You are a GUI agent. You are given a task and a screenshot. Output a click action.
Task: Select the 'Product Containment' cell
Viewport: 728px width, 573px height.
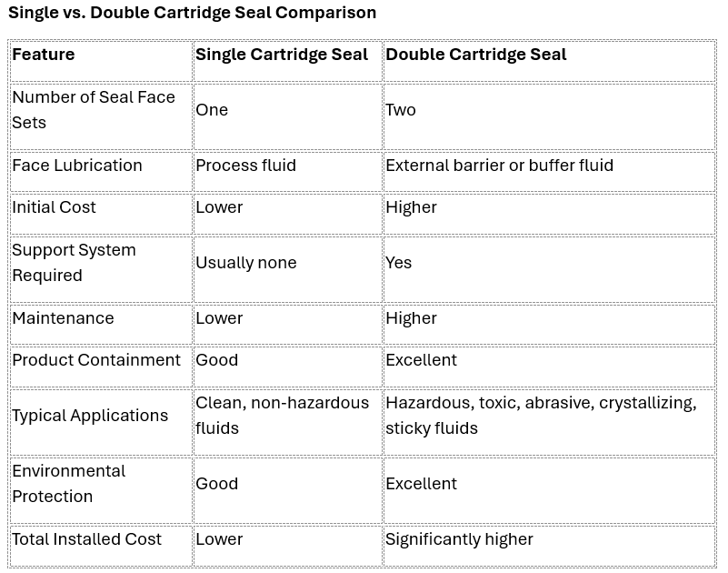101,367
